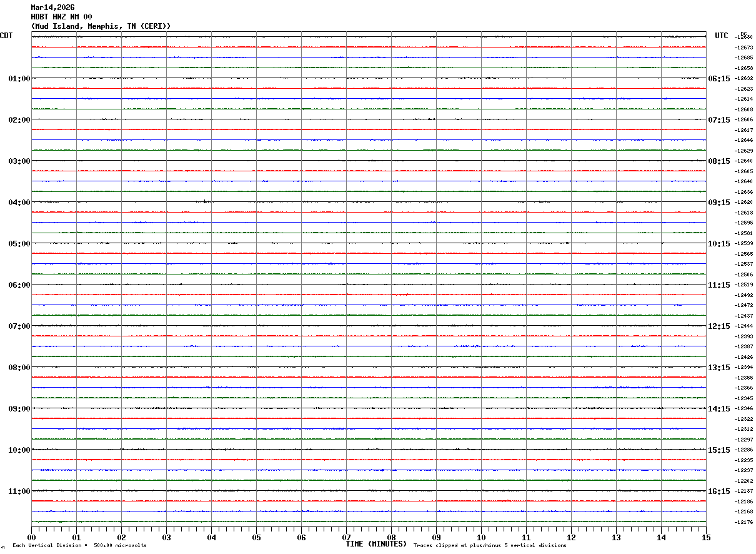Click the location text 'Mud Island, Memphis, TN (CERI)'
The width and height of the screenshot is (756, 554).
pos(101,26)
